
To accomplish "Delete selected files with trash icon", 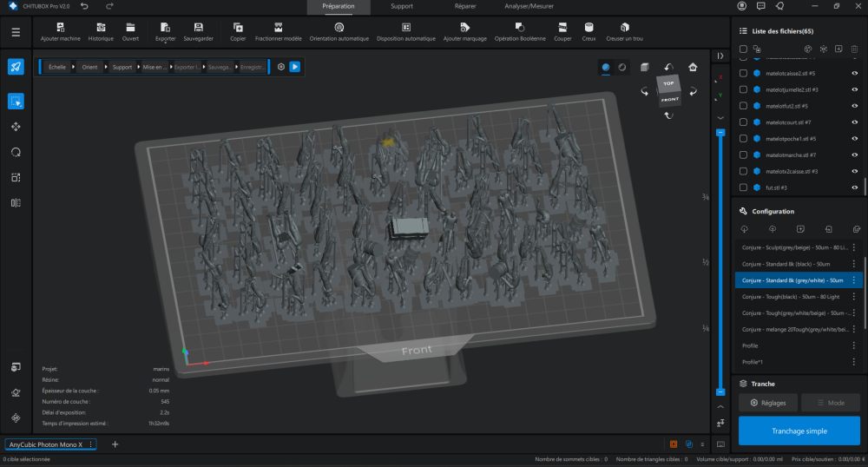I will [x=855, y=49].
